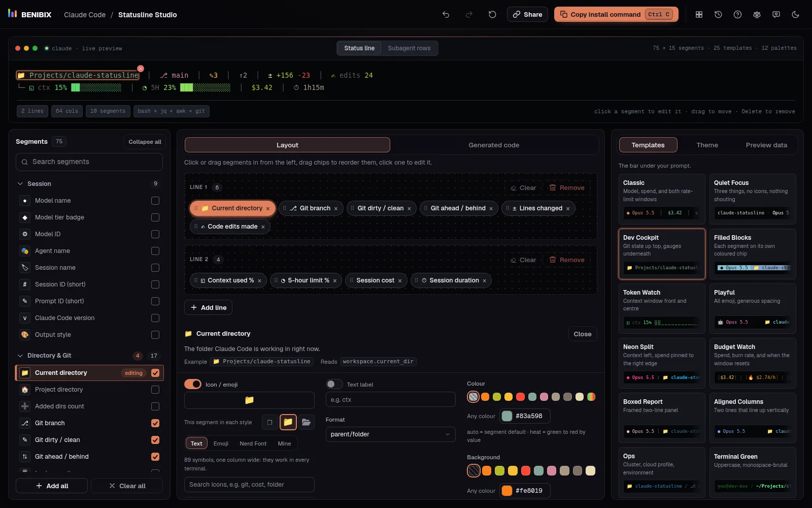Click the BENIBIX logo

point(30,14)
